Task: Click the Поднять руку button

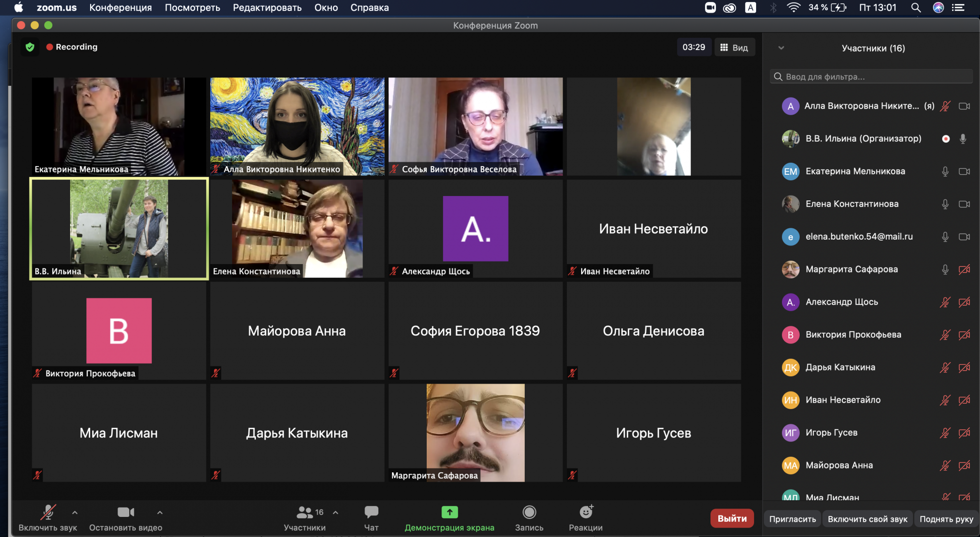Action: [x=946, y=519]
